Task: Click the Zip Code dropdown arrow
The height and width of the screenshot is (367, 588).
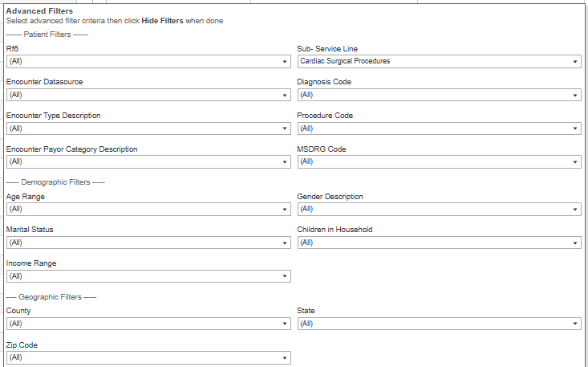Action: pyautogui.click(x=285, y=357)
